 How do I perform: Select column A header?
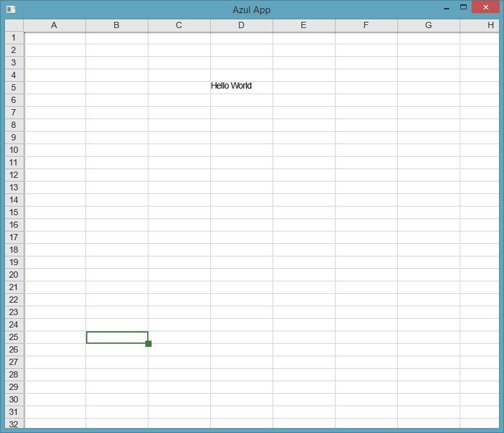click(x=54, y=25)
